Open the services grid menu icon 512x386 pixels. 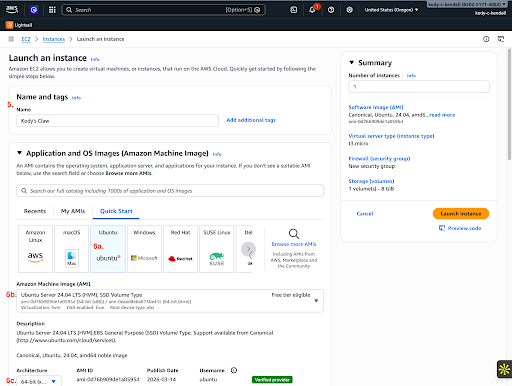(52, 10)
